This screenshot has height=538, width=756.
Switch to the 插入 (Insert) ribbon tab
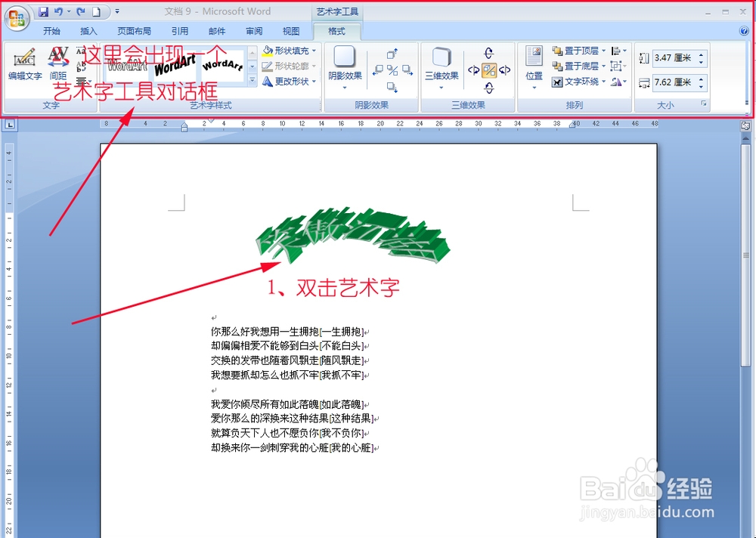(88, 31)
